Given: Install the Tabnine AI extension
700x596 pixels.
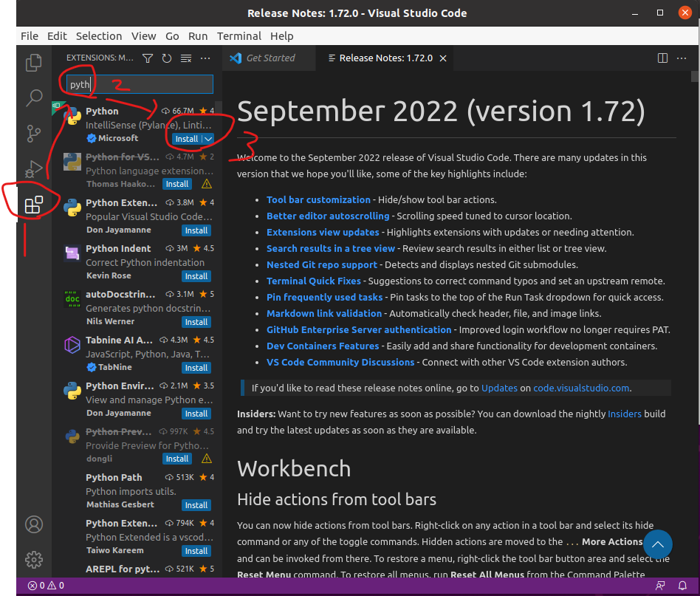Looking at the screenshot, I should (196, 368).
